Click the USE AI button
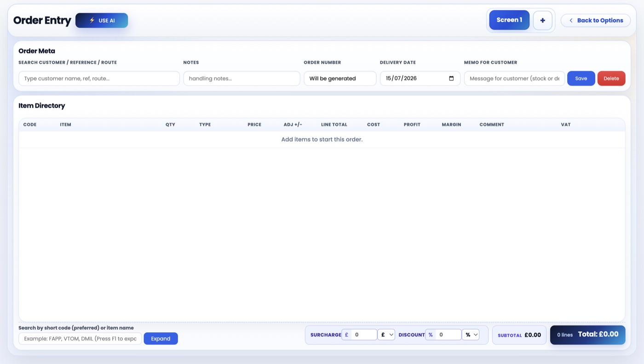This screenshot has height=364, width=644. 102,20
